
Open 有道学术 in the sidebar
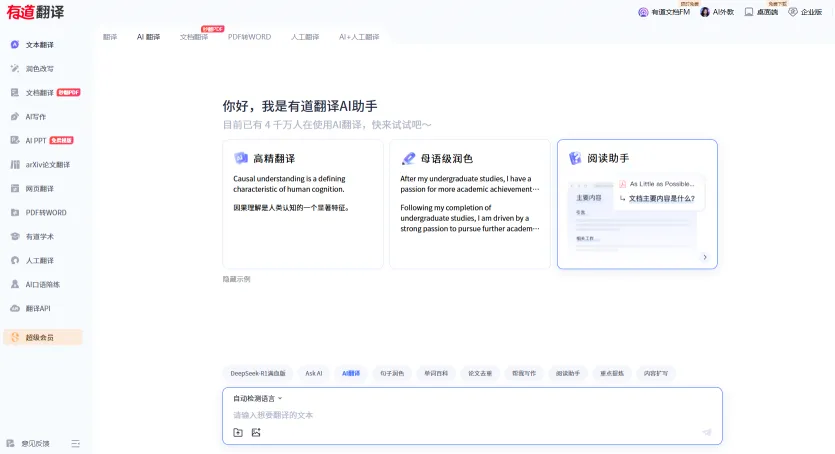40,236
